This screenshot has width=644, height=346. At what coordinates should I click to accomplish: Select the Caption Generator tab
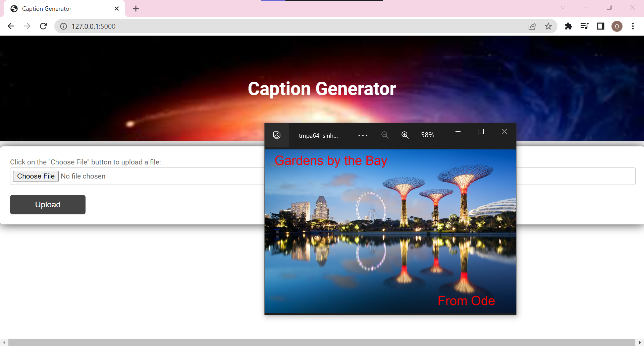[x=54, y=8]
